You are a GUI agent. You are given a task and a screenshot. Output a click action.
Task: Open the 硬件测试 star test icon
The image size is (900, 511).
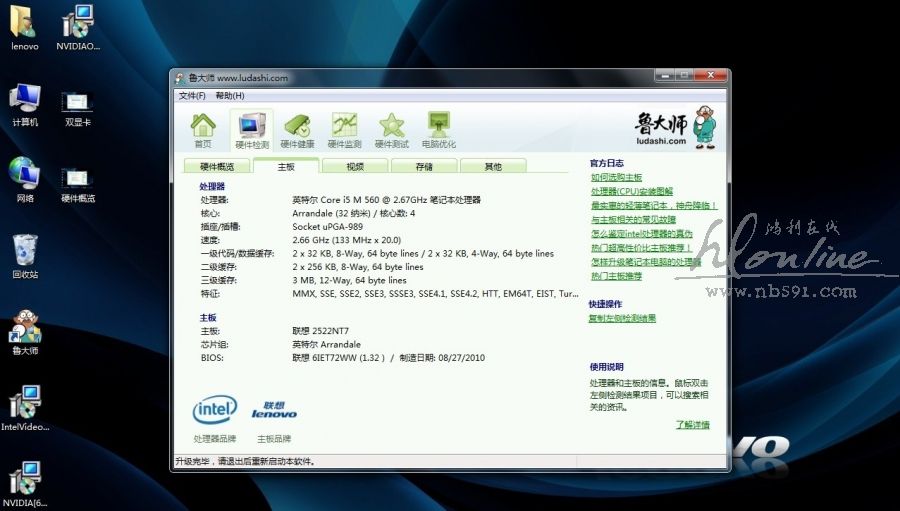(x=392, y=129)
